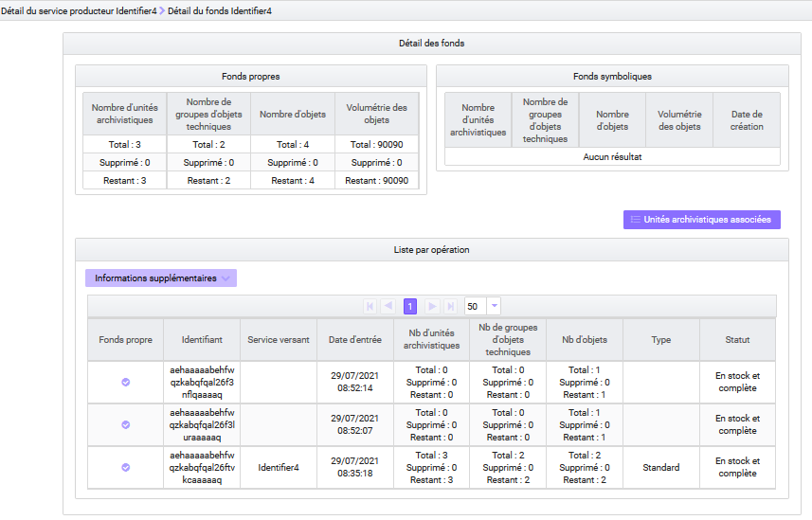Click the Type column header

660,339
